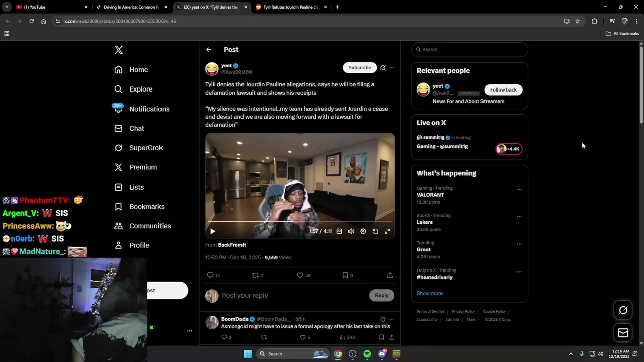Focus the Post your reply field
The image size is (644, 362).
(x=294, y=295)
